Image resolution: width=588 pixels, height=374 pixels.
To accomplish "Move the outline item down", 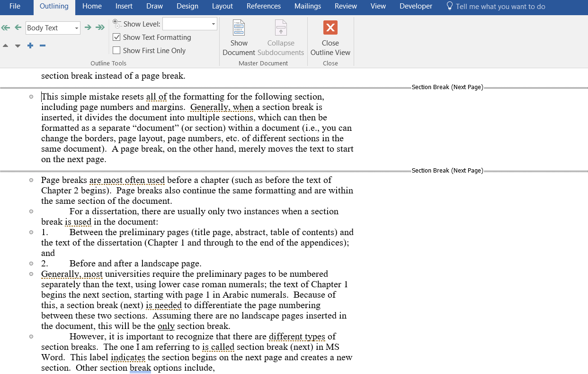I will (x=18, y=46).
